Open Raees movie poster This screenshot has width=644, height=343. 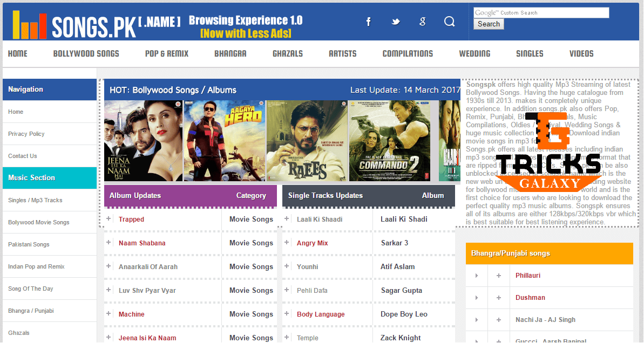(x=307, y=141)
